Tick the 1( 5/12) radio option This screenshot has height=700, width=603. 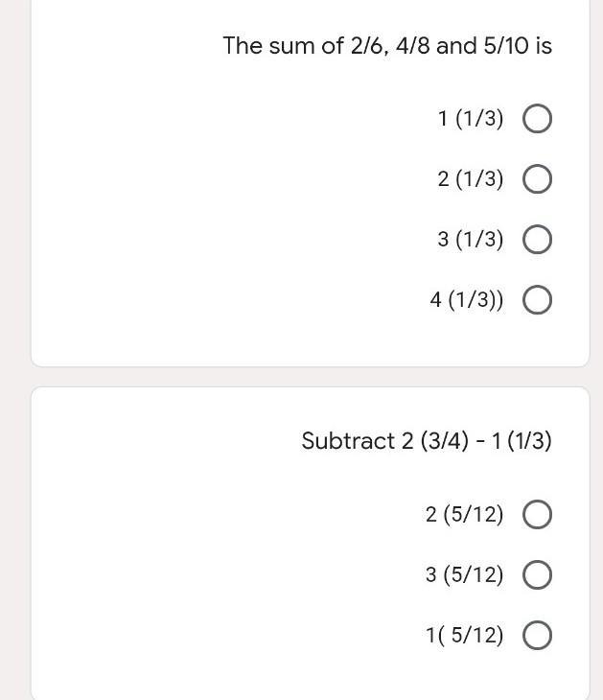(x=537, y=635)
